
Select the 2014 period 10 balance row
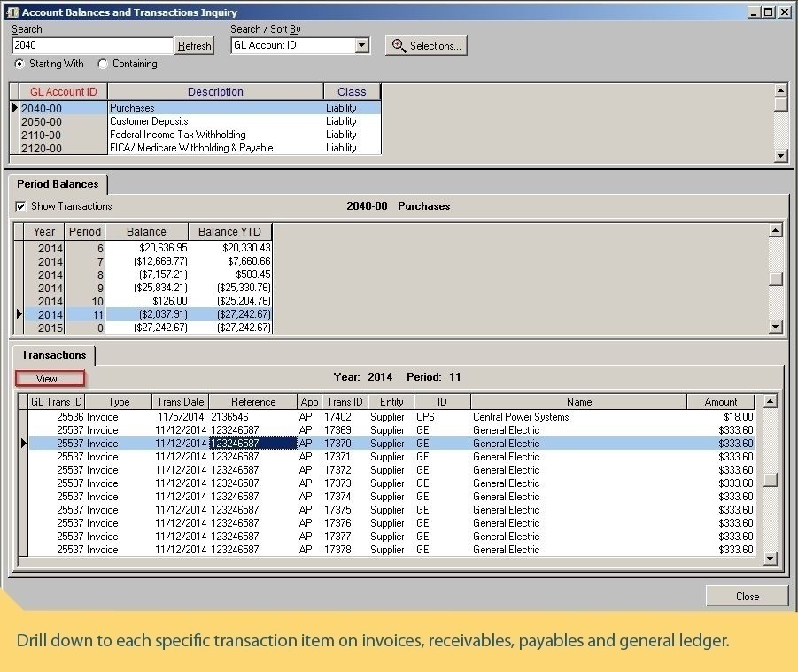point(146,301)
